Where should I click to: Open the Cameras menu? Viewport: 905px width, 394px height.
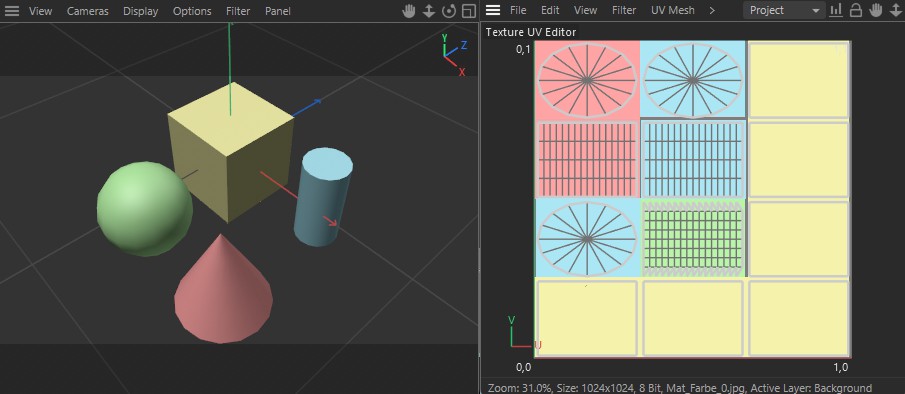coord(88,11)
